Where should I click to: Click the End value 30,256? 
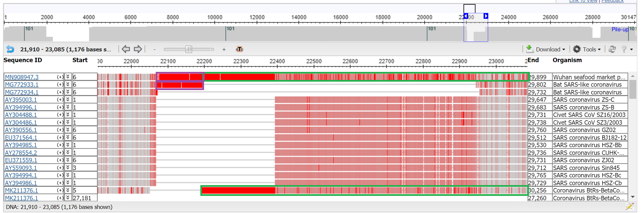click(x=537, y=190)
